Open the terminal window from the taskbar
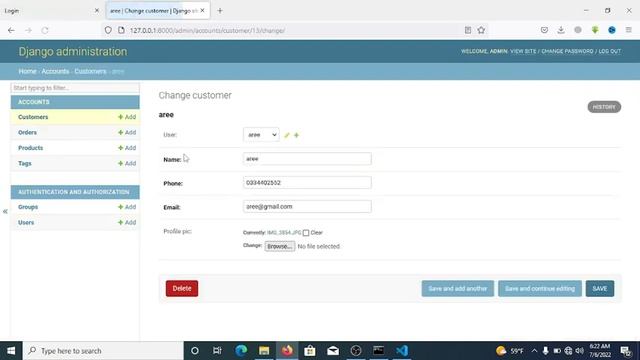The image size is (640, 360). pyautogui.click(x=378, y=351)
